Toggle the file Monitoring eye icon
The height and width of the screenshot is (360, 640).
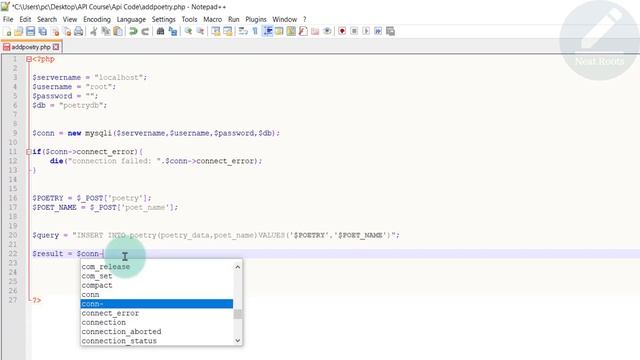(327, 31)
